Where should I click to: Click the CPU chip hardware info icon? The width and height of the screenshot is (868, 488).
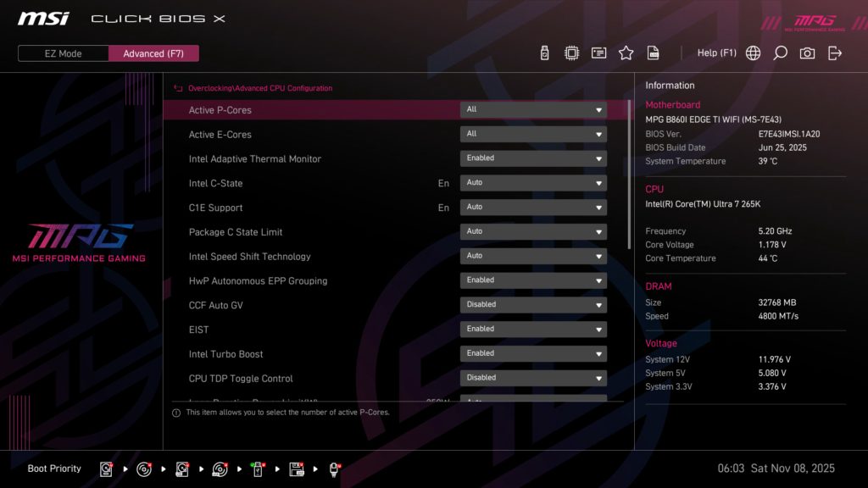[x=570, y=52]
